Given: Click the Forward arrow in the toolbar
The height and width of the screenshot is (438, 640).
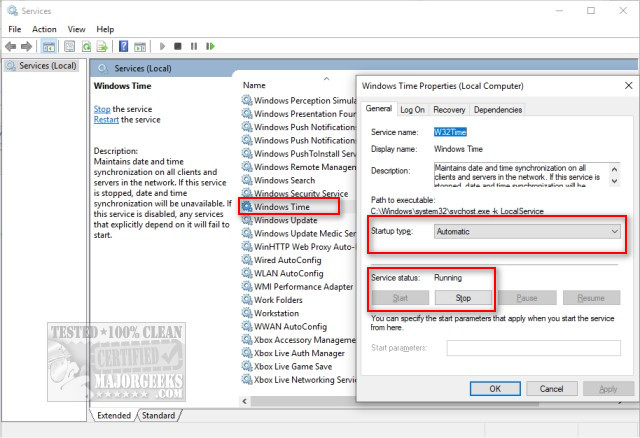Looking at the screenshot, I should pyautogui.click(x=26, y=47).
